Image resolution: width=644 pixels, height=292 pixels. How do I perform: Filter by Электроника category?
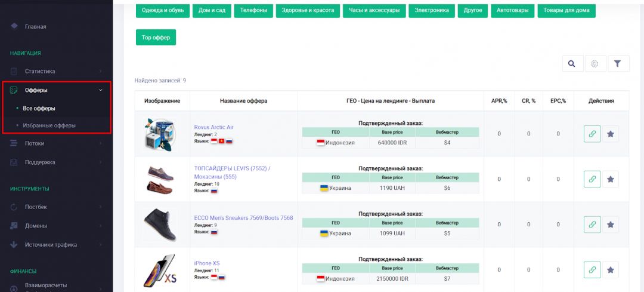pos(432,10)
